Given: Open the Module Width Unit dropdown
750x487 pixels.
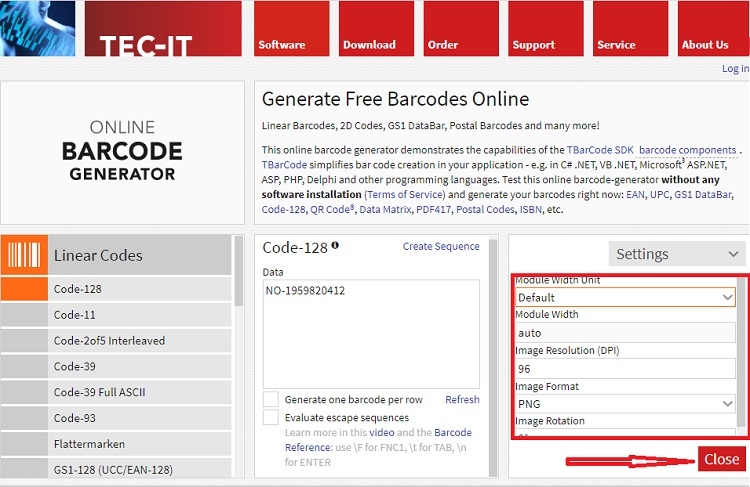Looking at the screenshot, I should click(625, 298).
